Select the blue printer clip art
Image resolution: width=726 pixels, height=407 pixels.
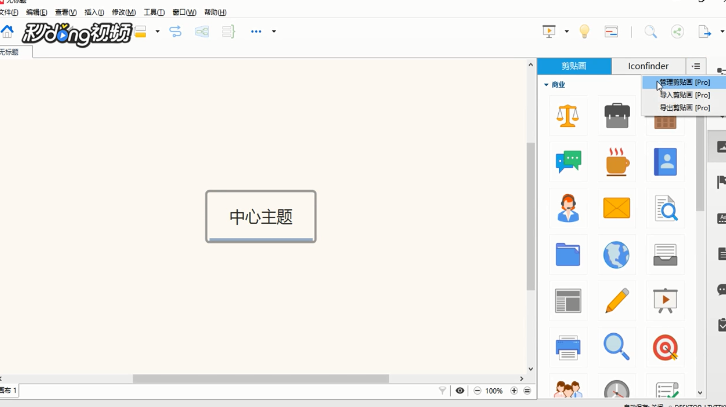click(x=568, y=347)
